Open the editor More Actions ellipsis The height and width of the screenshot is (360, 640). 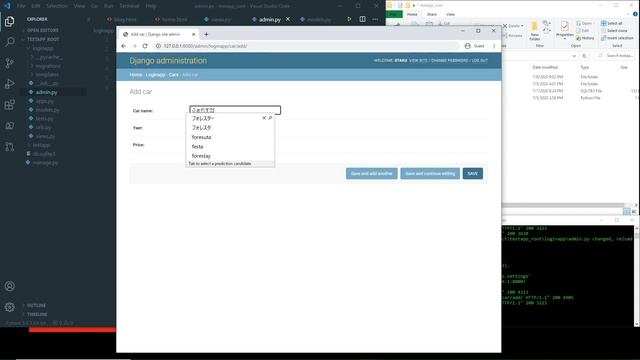pyautogui.click(x=375, y=19)
